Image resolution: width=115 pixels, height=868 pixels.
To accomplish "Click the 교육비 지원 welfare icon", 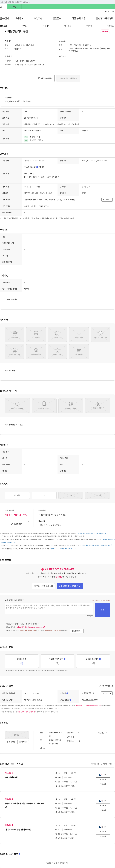I will point(79,335).
